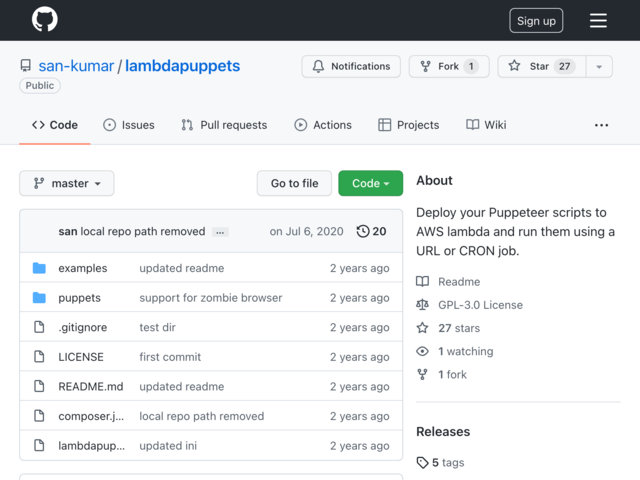Open the 'support for zombie browser' commit
The image size is (640, 480).
pos(211,298)
